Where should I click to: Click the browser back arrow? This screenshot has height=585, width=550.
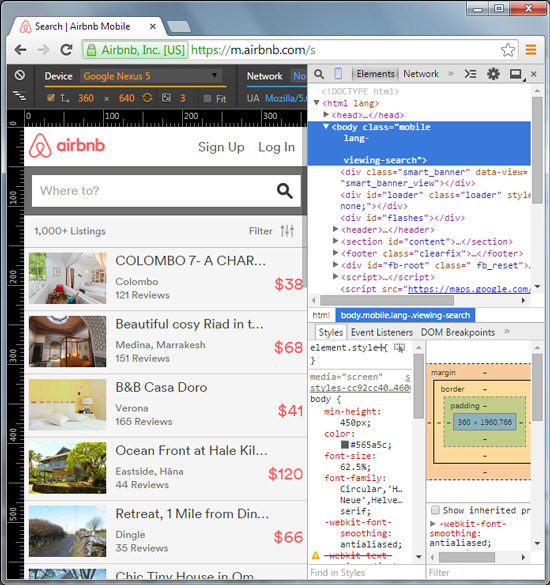click(21, 50)
